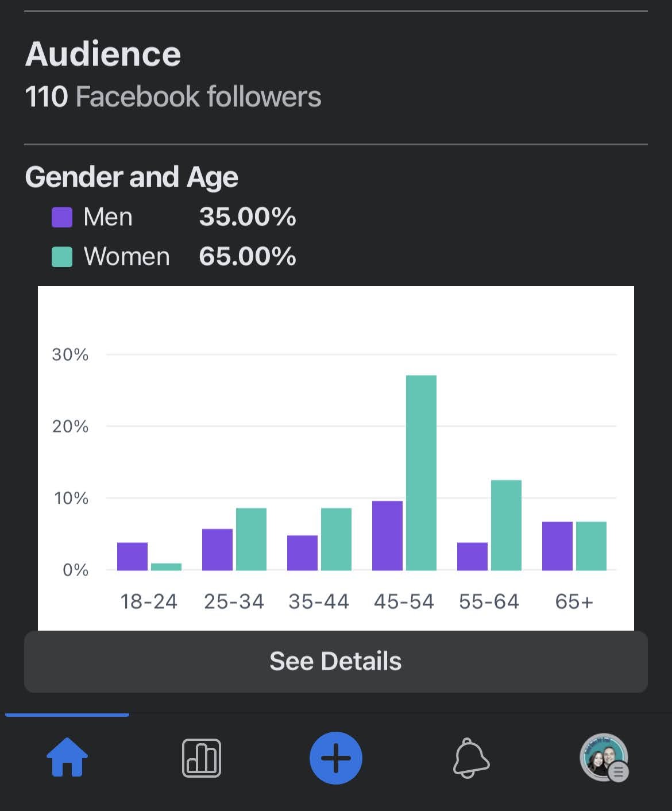Tap the 65+ age axis label
The image size is (672, 811).
coord(574,601)
